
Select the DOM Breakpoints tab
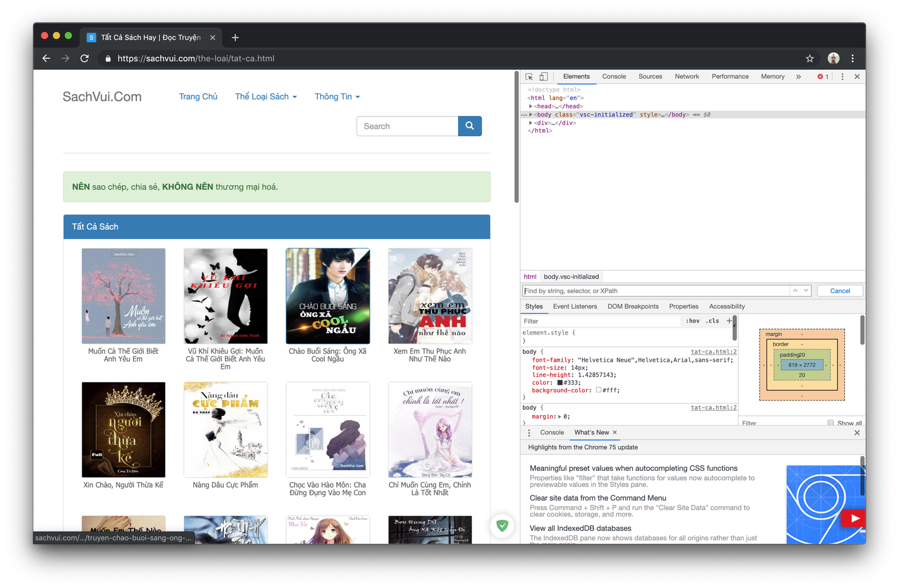pos(633,306)
